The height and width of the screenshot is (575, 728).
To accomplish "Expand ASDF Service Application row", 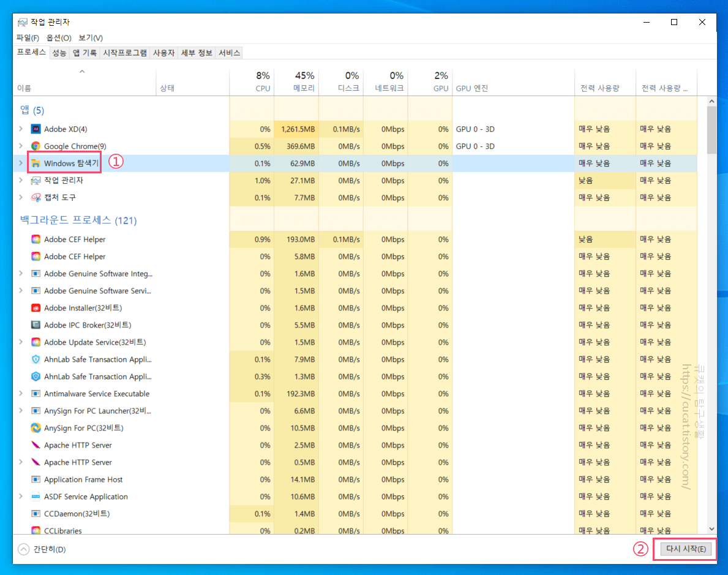I will 21,497.
